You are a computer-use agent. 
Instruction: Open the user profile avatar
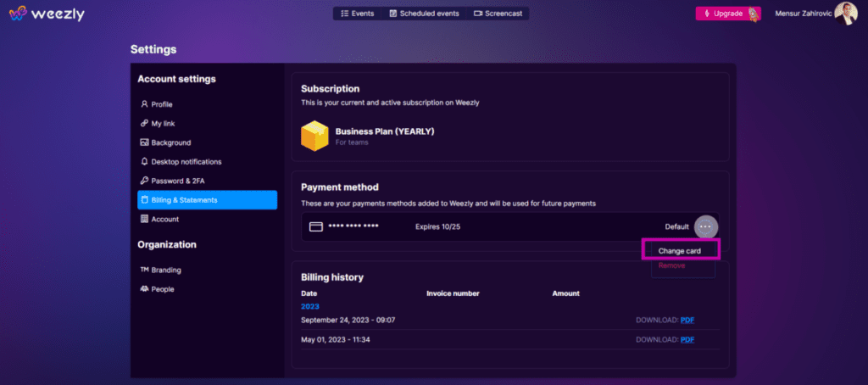(845, 14)
